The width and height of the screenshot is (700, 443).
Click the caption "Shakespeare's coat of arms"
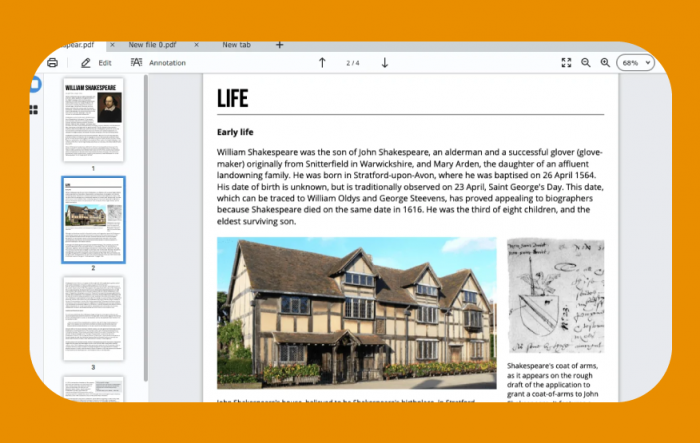pos(552,366)
